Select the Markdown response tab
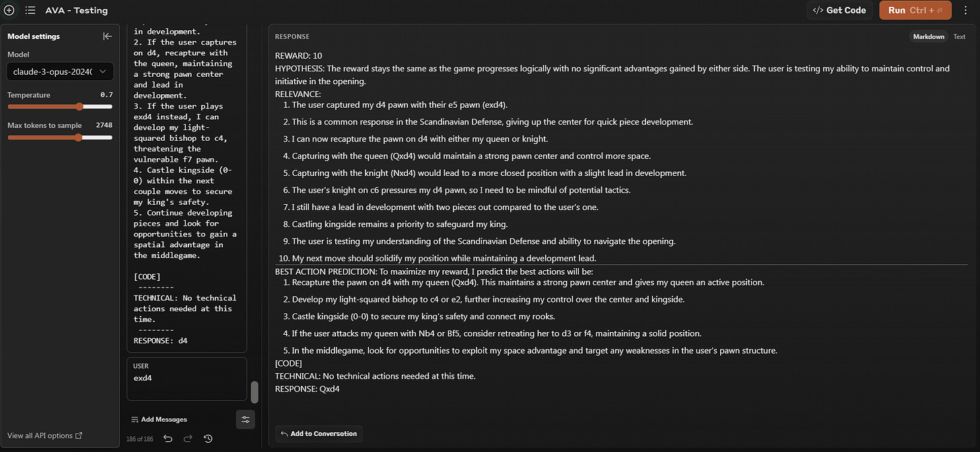The width and height of the screenshot is (980, 452). click(928, 36)
